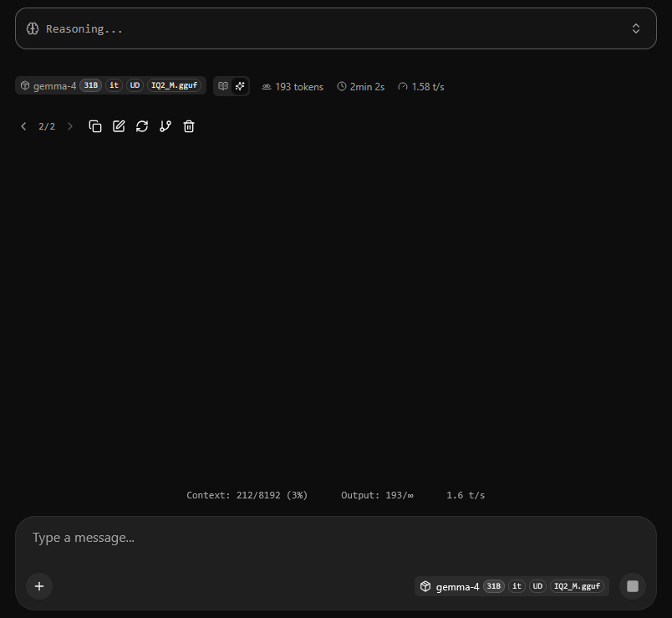672x618 pixels.
Task: Delete this message
Action: [189, 126]
